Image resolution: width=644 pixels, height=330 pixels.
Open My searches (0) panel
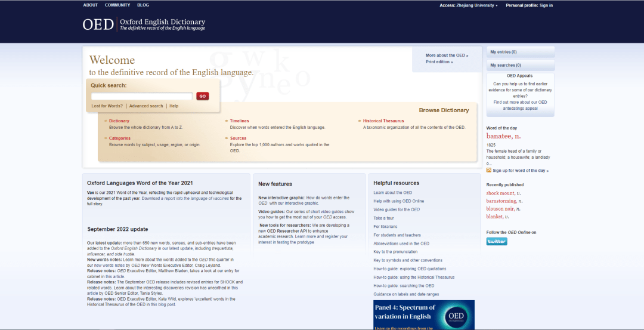click(x=521, y=65)
